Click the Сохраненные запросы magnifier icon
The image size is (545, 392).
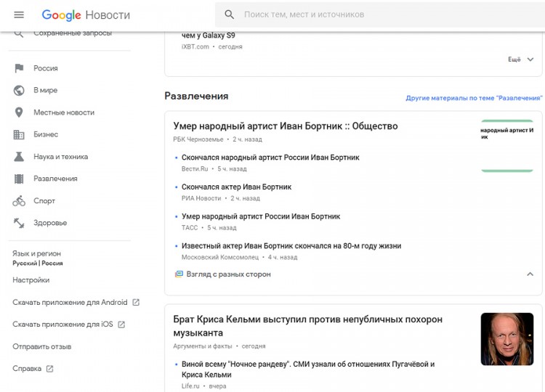point(19,33)
